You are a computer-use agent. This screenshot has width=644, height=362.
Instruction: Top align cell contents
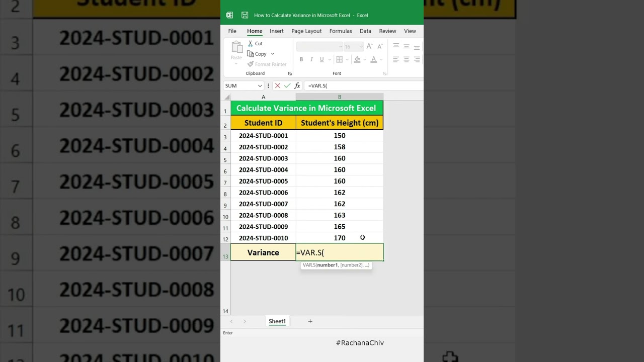pyautogui.click(x=396, y=46)
